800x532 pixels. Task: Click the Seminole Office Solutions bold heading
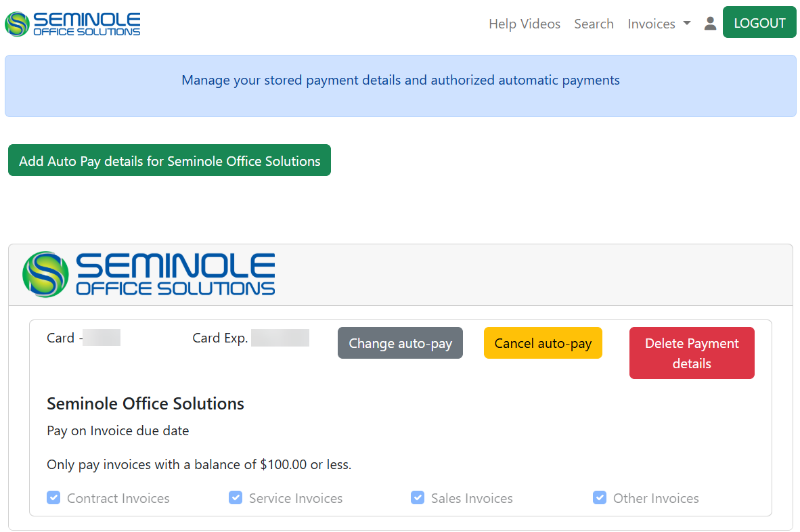pyautogui.click(x=146, y=404)
